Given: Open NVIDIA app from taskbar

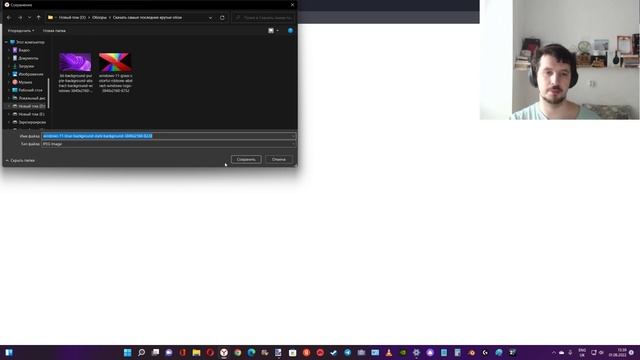Looking at the screenshot, I should [402, 353].
